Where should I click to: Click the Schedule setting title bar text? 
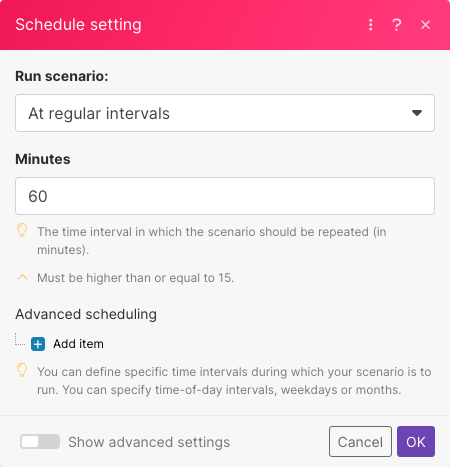click(x=78, y=25)
